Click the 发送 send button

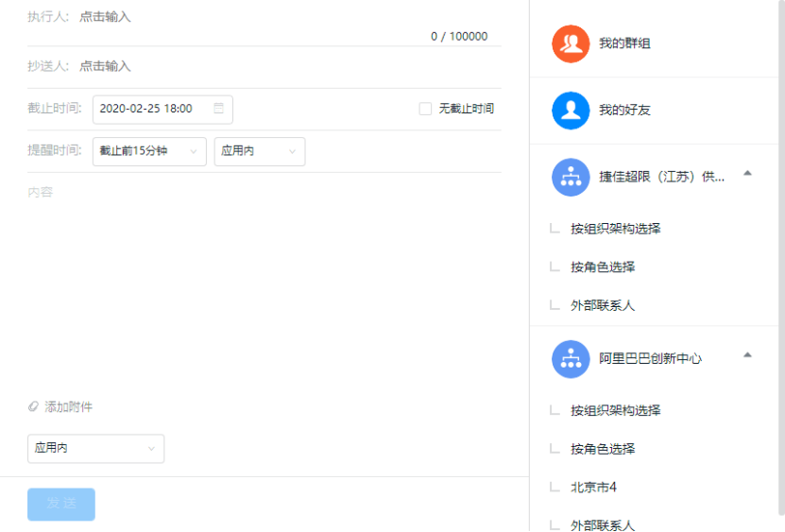(x=61, y=504)
